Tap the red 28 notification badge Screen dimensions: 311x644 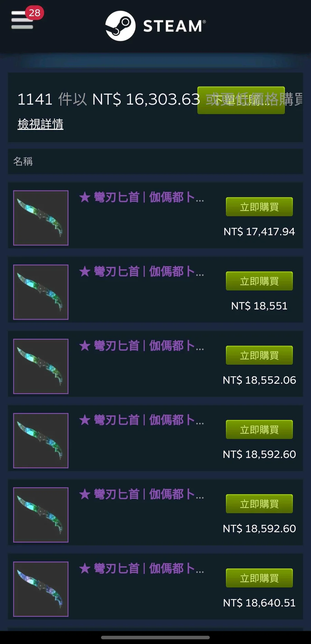coord(35,13)
